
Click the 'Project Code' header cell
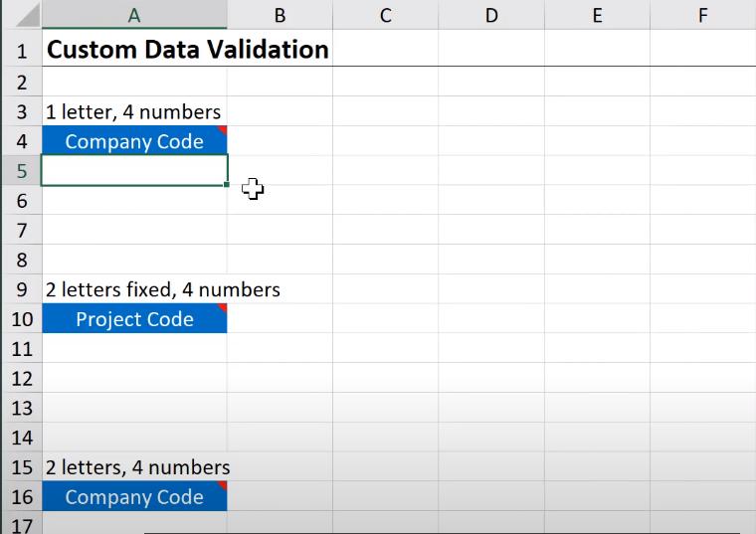tap(134, 319)
